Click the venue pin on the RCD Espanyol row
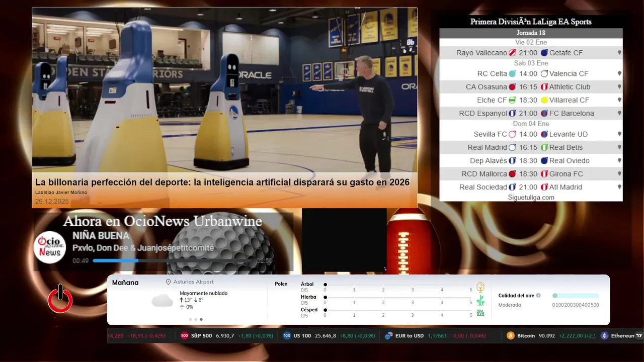This screenshot has width=644, height=362. [x=619, y=113]
